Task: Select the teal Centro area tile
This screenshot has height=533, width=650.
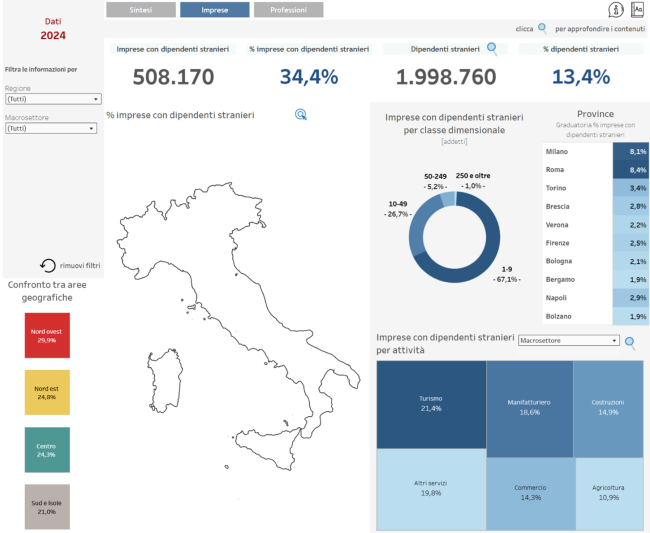Action: tap(47, 450)
